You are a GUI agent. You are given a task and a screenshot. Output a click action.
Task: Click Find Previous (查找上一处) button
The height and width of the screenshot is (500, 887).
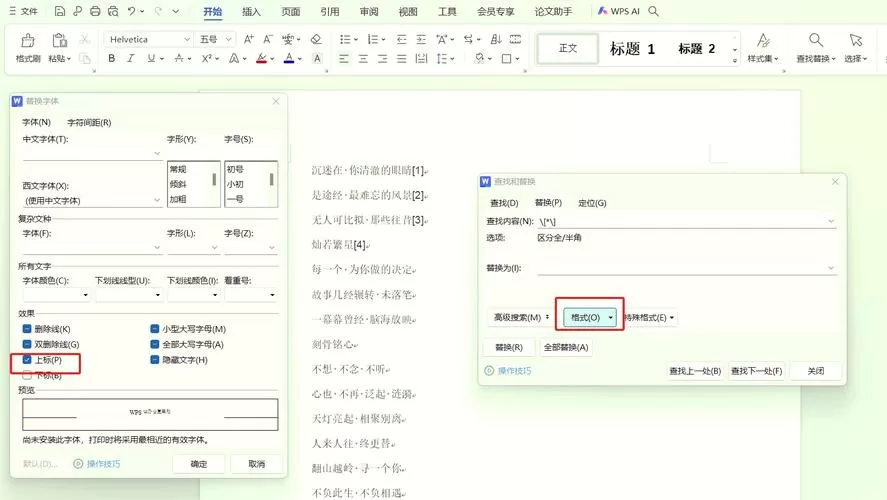click(695, 371)
